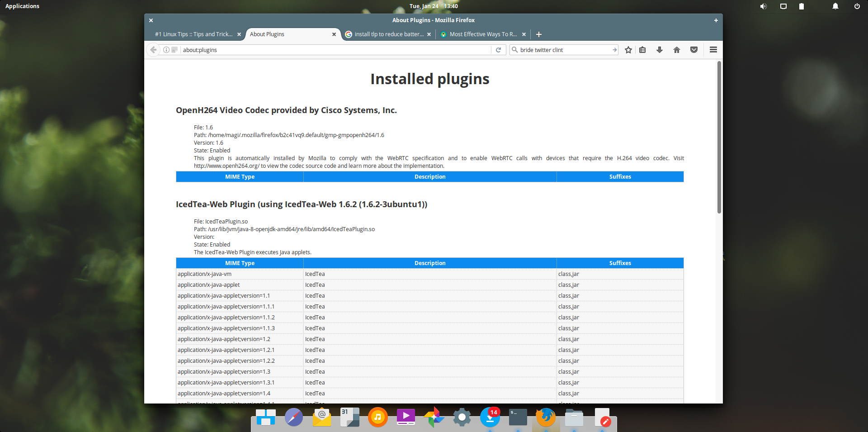Maximize Firefox window with plus button
Image resolution: width=868 pixels, height=432 pixels.
(x=716, y=20)
